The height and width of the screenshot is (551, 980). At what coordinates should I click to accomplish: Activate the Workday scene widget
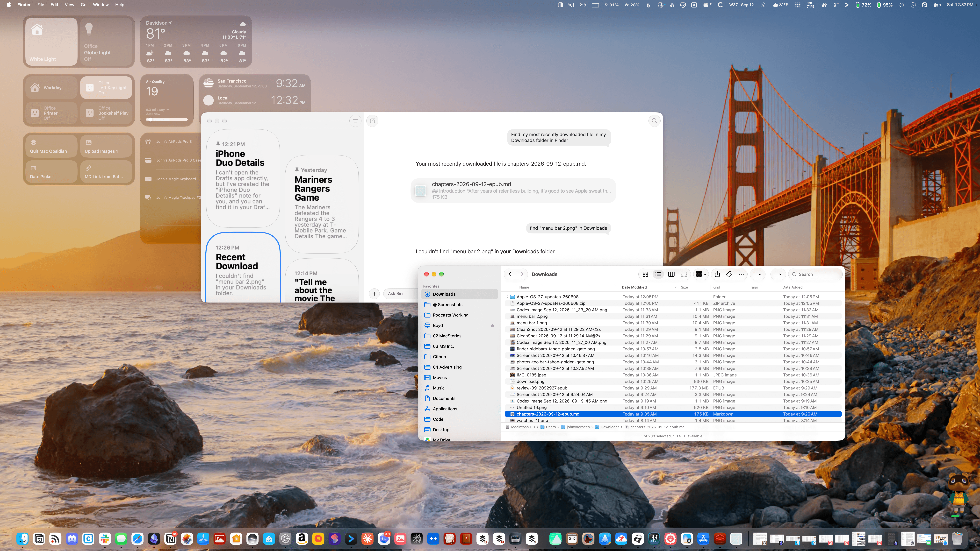click(51, 87)
